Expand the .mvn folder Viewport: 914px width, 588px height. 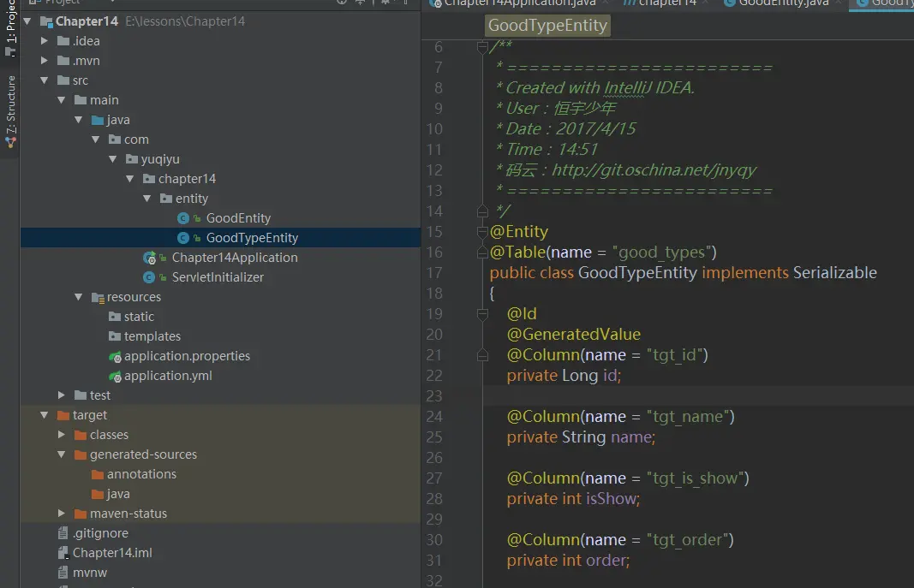pyautogui.click(x=45, y=61)
